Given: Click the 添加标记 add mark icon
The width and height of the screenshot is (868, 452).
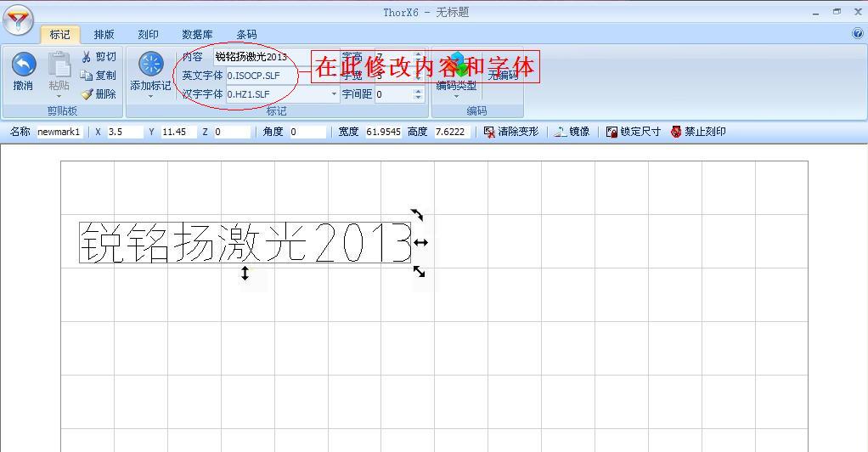Looking at the screenshot, I should click(x=150, y=65).
